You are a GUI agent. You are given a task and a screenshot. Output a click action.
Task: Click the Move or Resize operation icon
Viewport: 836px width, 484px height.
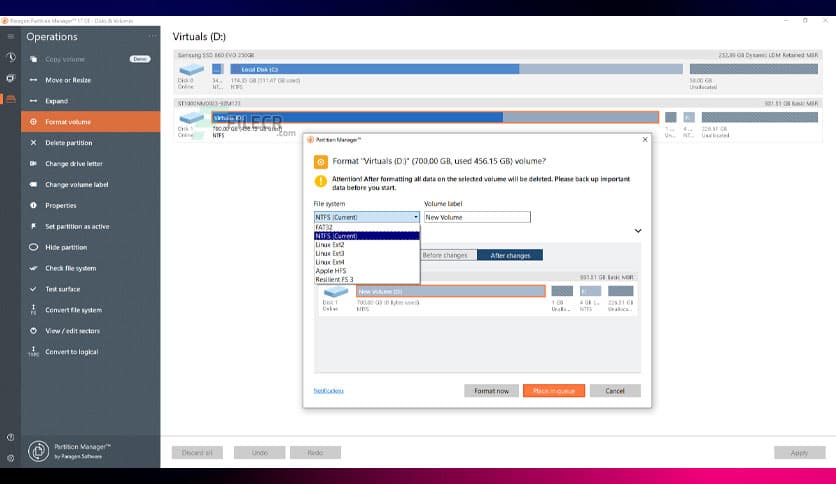(33, 80)
